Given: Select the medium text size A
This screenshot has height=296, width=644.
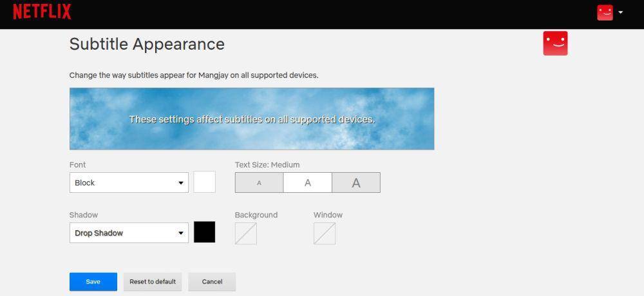Looking at the screenshot, I should click(308, 183).
